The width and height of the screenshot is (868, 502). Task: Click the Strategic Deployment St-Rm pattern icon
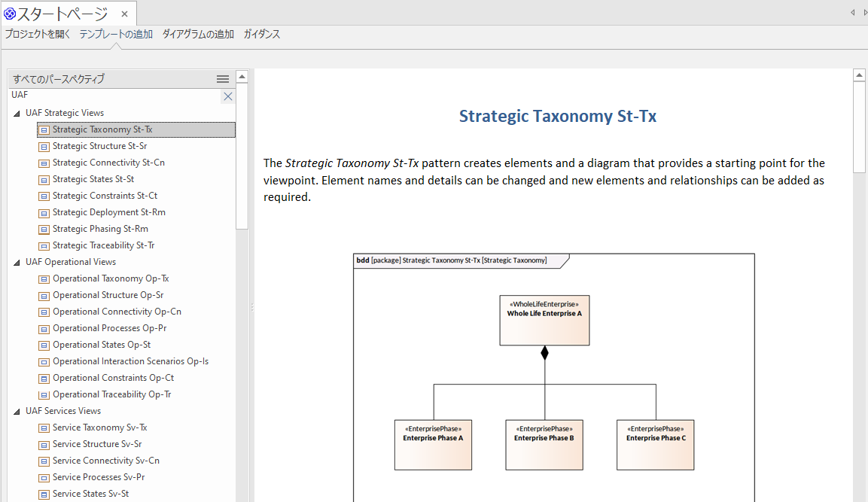[44, 213]
